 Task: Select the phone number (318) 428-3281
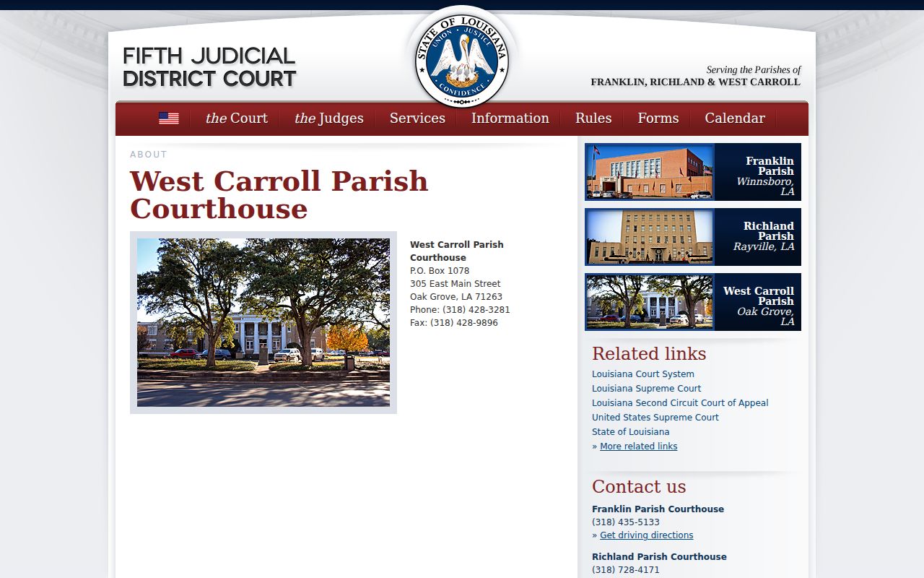click(x=476, y=310)
